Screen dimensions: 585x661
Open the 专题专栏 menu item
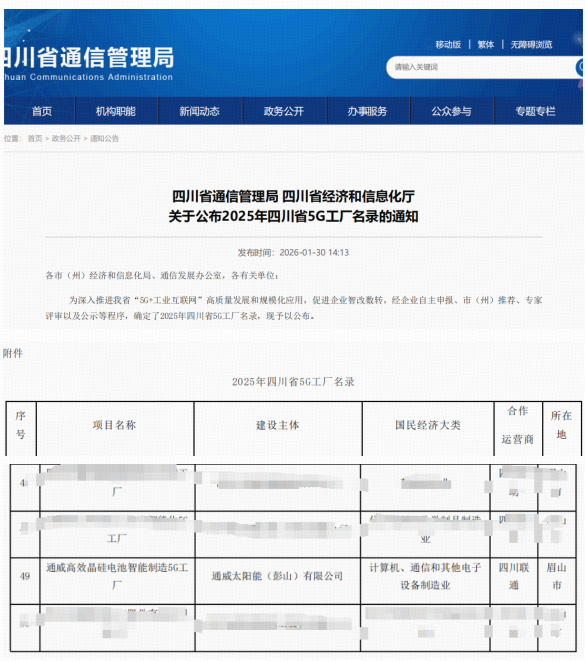point(536,111)
